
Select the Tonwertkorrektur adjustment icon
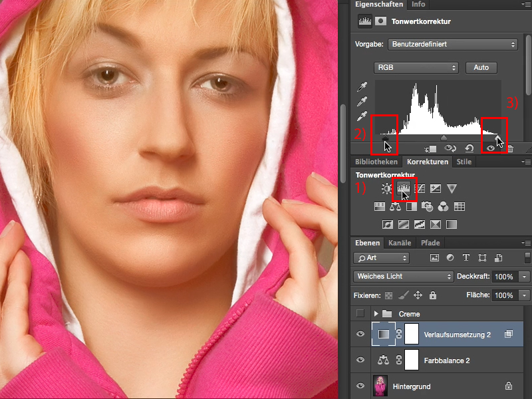click(404, 188)
